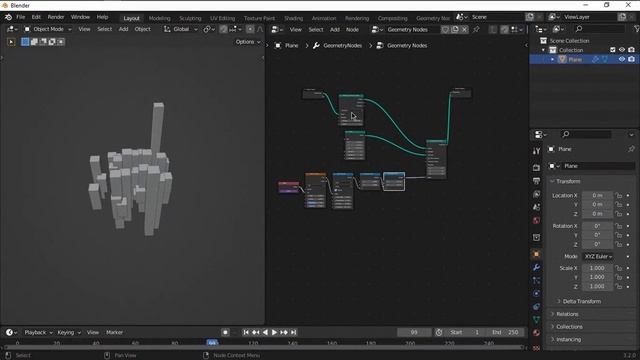Viewport: 640px width, 360px height.
Task: Jump to the timeline start frame
Action: click(246, 332)
